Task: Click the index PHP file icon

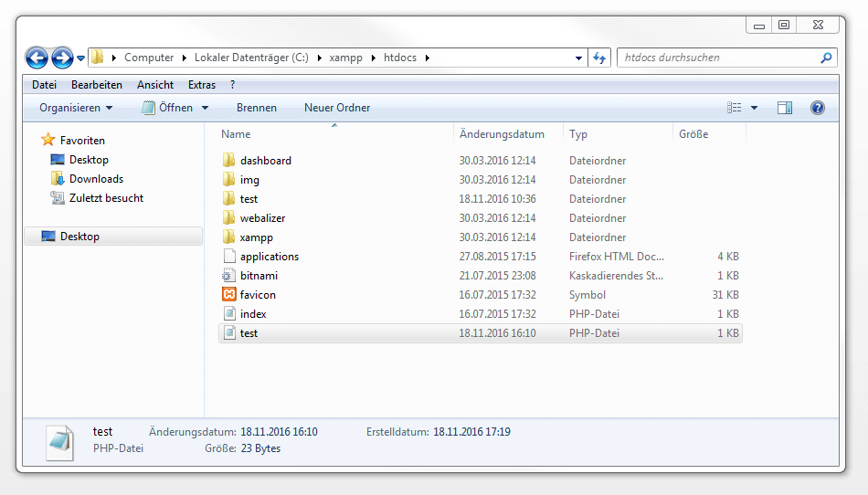Action: [x=229, y=313]
